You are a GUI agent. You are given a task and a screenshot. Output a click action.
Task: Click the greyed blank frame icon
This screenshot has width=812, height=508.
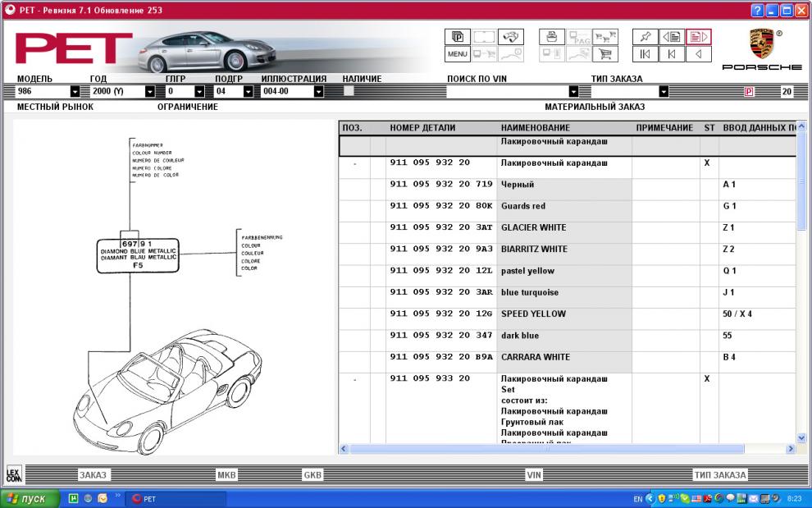[484, 37]
